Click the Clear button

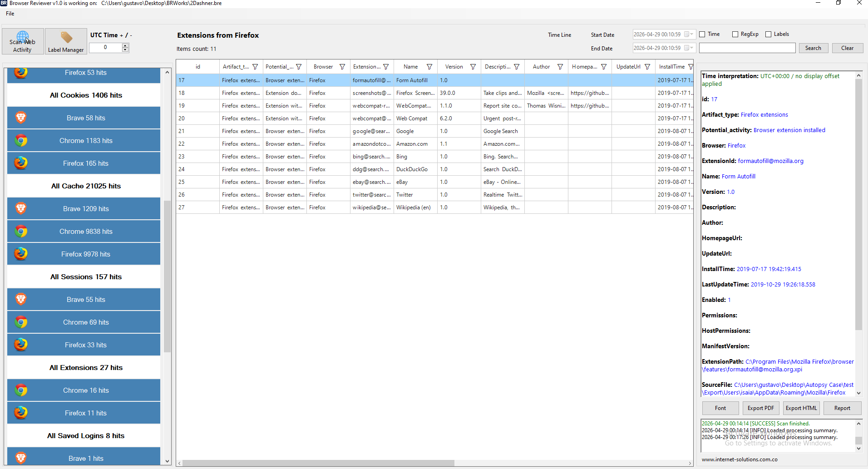coord(847,48)
